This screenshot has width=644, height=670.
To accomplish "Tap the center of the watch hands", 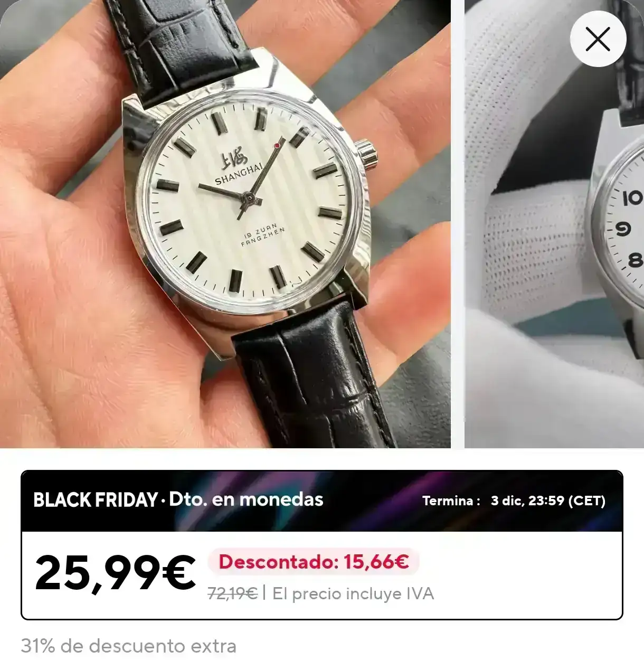I will tap(249, 199).
